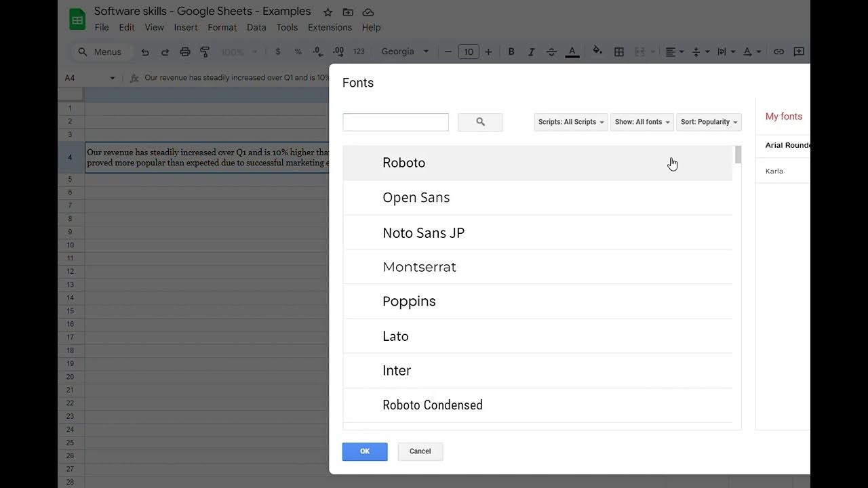Click the font search text field
The width and height of the screenshot is (868, 488).
pyautogui.click(x=396, y=122)
